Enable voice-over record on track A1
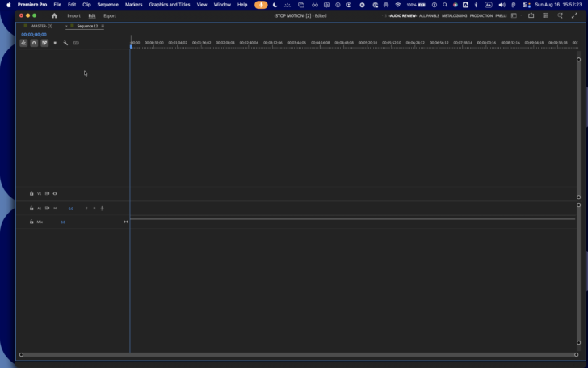 102,209
